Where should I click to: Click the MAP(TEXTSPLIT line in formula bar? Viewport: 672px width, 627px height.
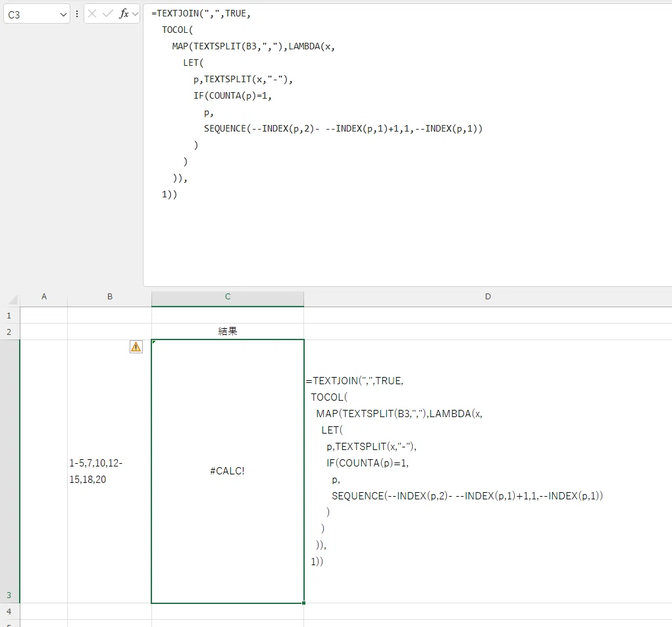(x=253, y=46)
